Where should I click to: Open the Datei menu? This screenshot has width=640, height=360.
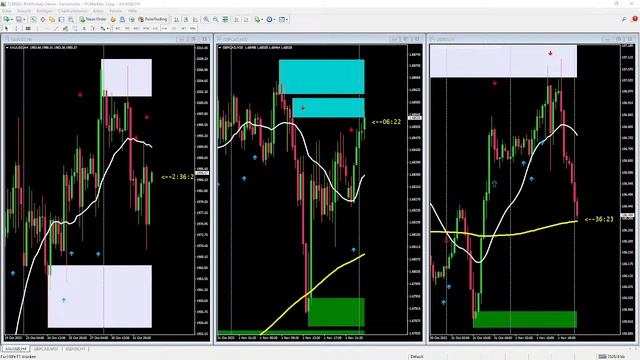(x=7, y=11)
